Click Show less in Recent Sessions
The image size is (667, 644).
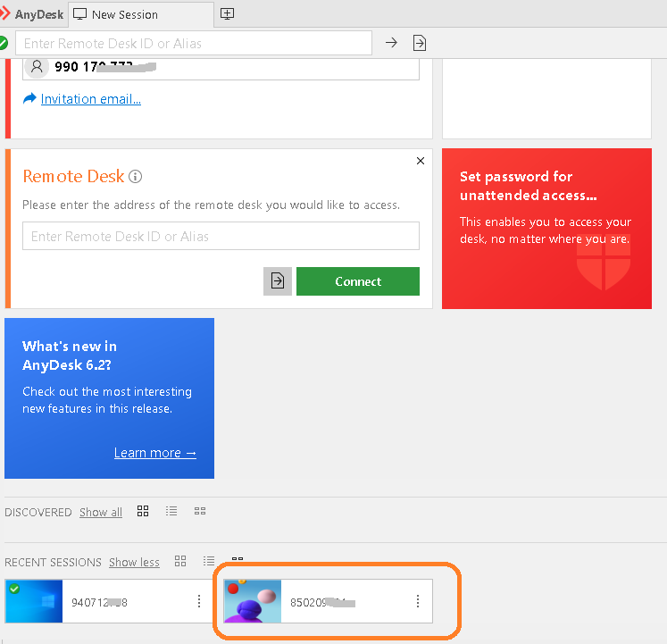tap(134, 563)
